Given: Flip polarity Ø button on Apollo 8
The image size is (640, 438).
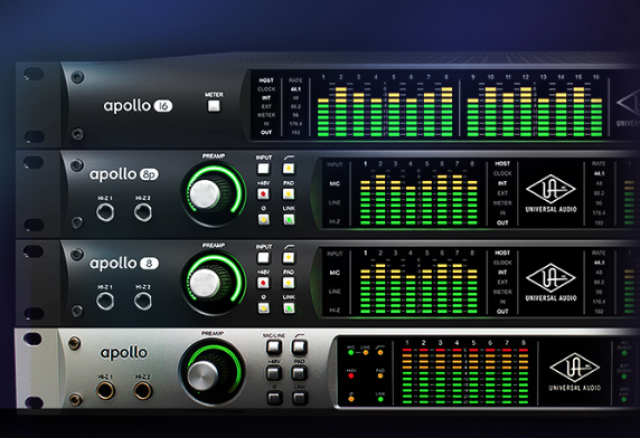Looking at the screenshot, I should pos(263,308).
